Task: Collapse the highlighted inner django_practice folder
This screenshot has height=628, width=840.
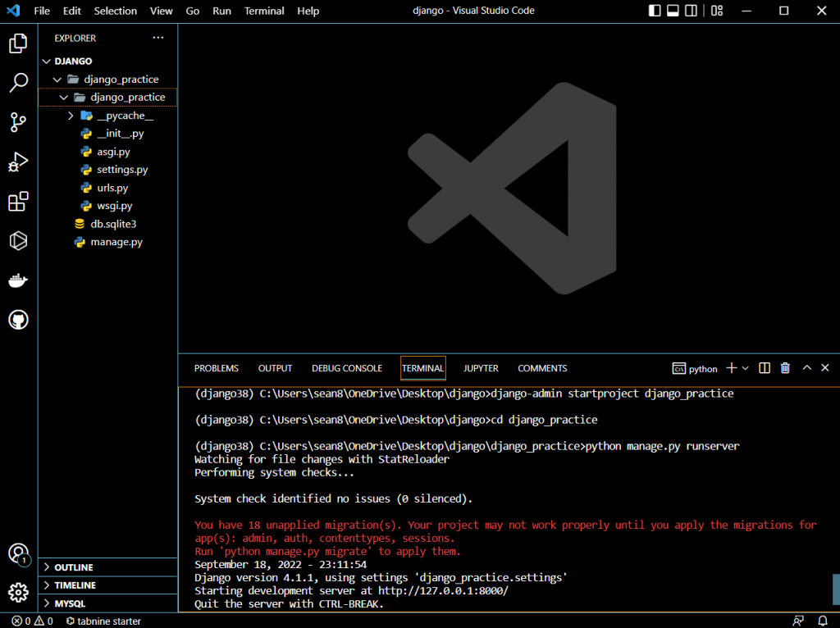Action: click(108, 98)
